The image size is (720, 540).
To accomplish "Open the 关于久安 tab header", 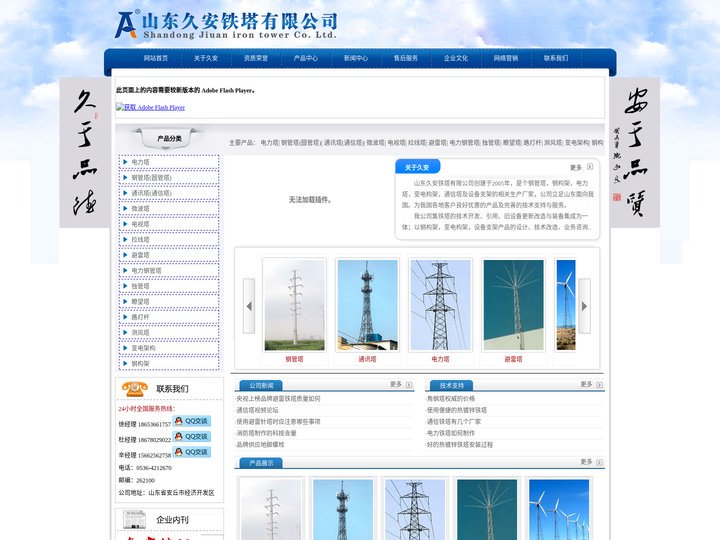I will click(x=417, y=167).
